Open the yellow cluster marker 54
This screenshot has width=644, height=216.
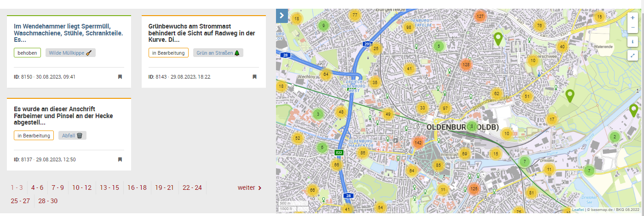pyautogui.click(x=380, y=208)
